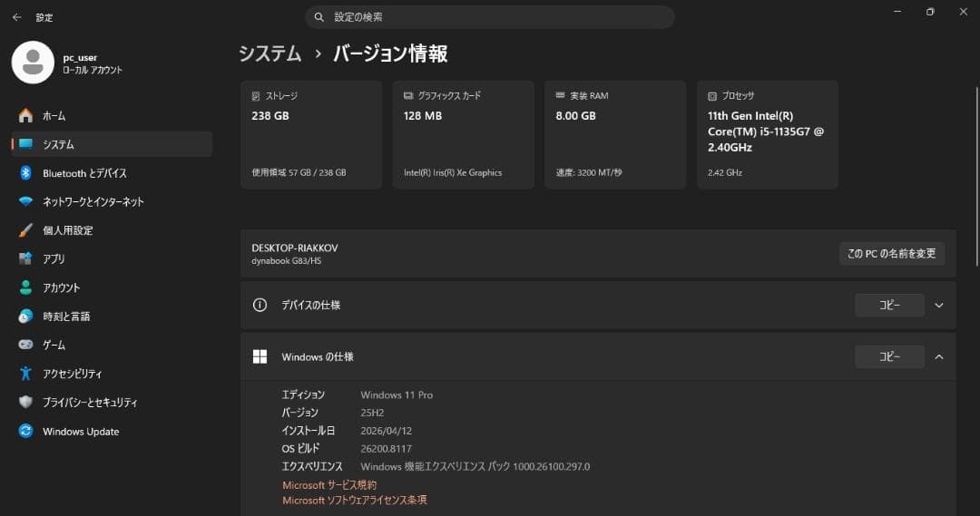Click the 設定の検索 search field
The width and height of the screenshot is (980, 516).
(489, 17)
